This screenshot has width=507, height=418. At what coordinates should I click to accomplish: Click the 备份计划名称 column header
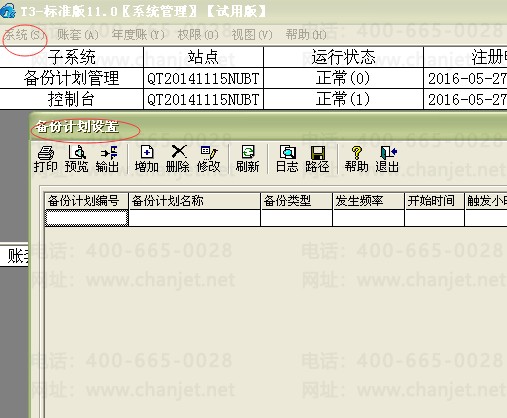pyautogui.click(x=194, y=201)
